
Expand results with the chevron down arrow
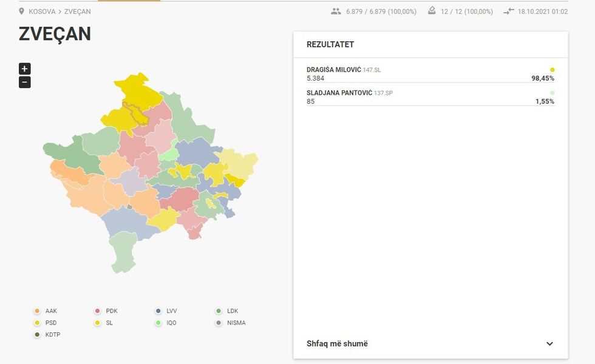pos(549,344)
